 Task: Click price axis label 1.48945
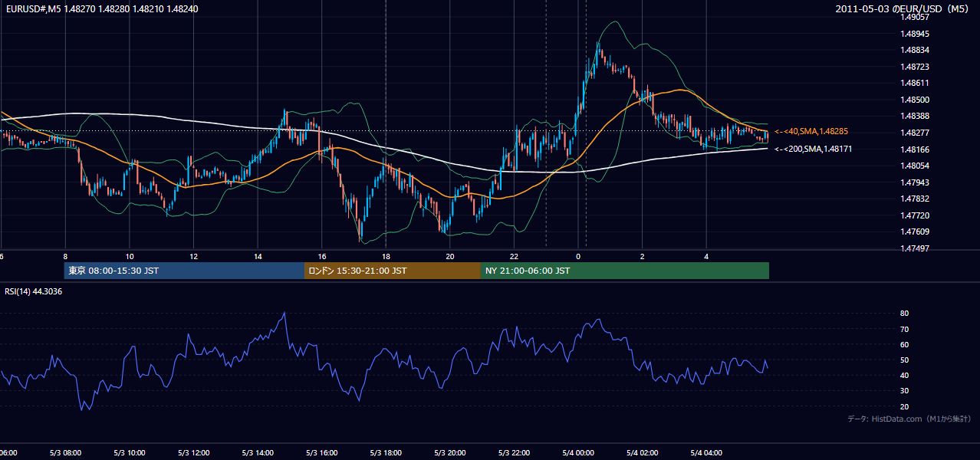(915, 34)
